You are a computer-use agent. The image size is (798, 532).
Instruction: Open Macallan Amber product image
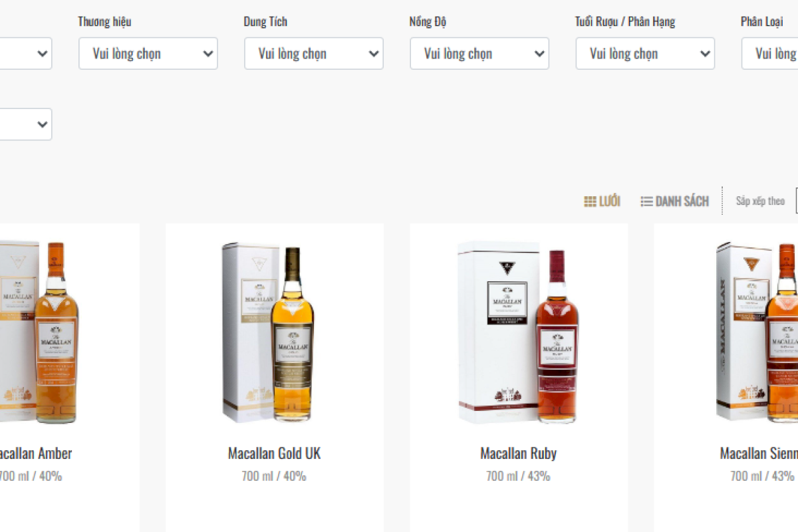tap(40, 332)
